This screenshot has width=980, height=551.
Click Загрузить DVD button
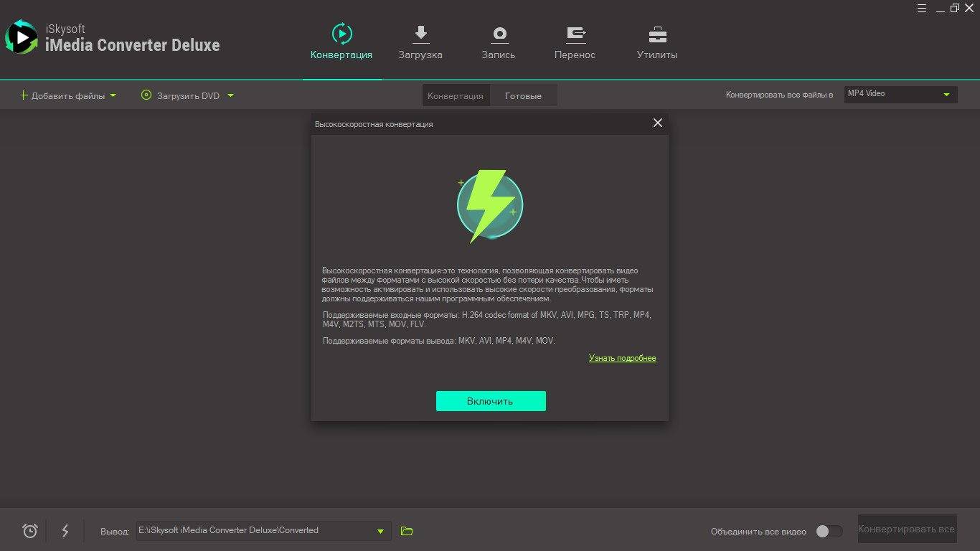coord(180,95)
